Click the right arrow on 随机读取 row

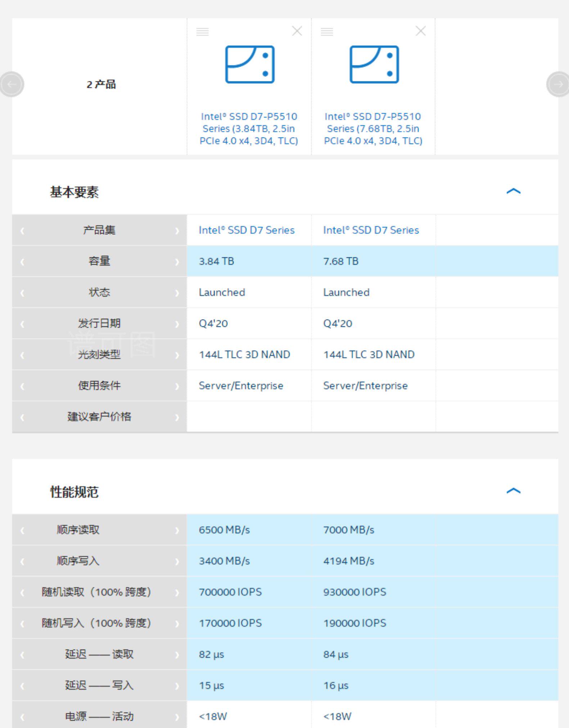[x=177, y=593]
